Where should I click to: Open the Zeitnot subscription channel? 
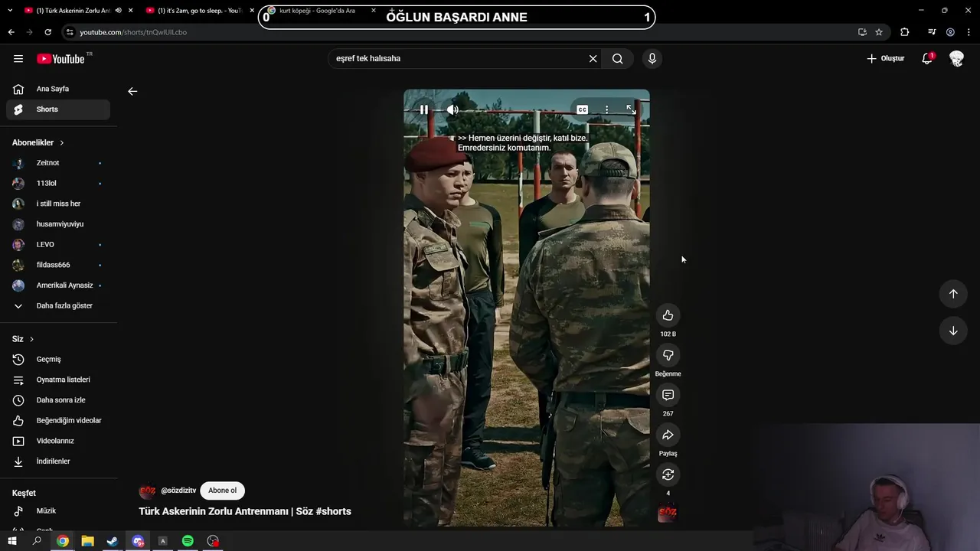pyautogui.click(x=58, y=163)
